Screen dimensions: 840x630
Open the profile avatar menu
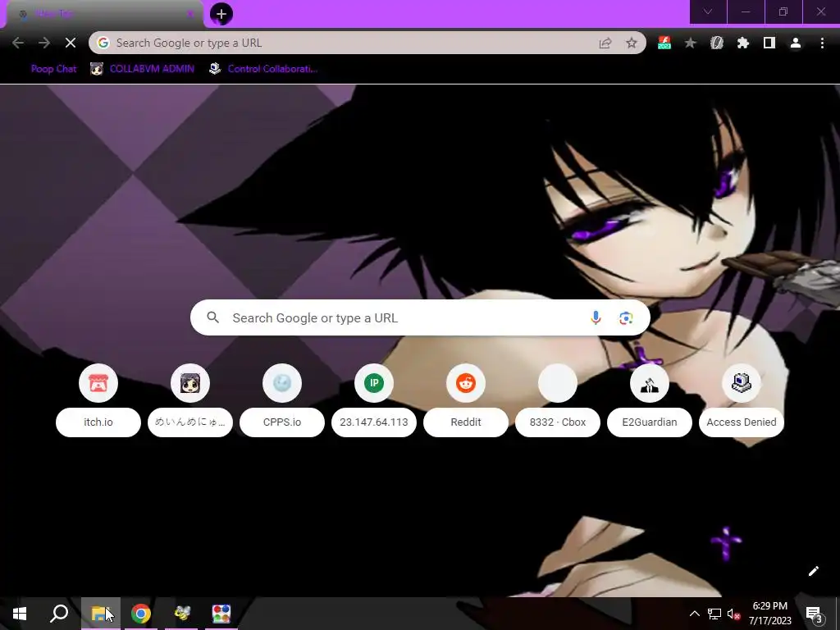(796, 43)
